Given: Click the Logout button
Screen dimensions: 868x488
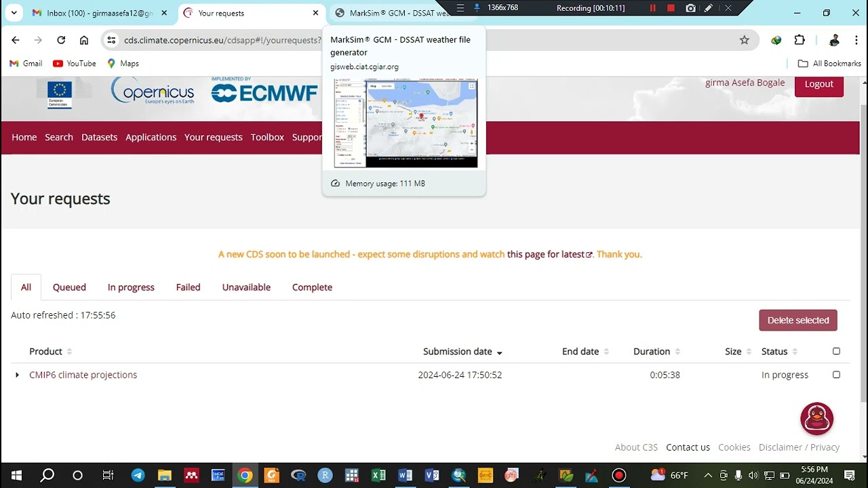Looking at the screenshot, I should click(x=818, y=84).
